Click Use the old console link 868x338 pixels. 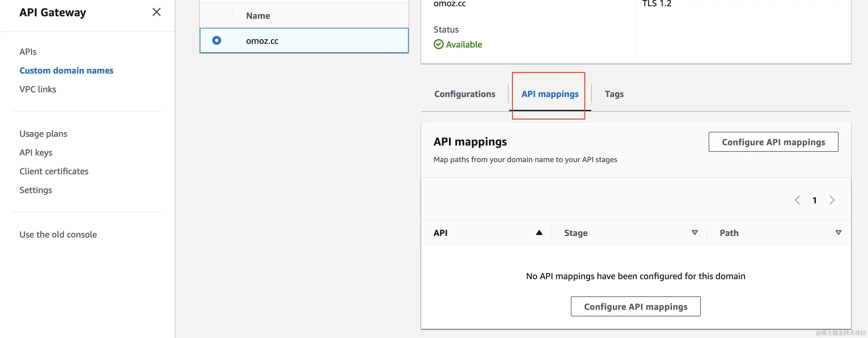click(x=58, y=234)
